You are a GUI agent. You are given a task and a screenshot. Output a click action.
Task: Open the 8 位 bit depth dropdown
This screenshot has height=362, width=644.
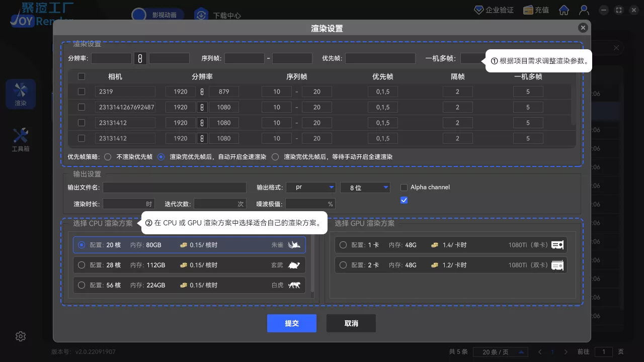[x=365, y=188]
